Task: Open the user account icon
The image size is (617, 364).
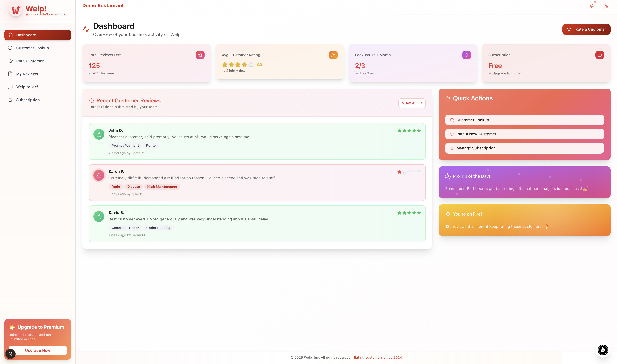Action: tap(605, 6)
